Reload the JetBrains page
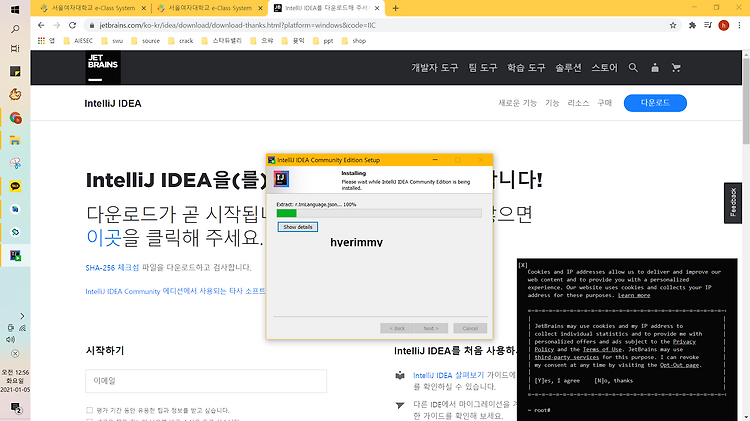This screenshot has width=750, height=421. click(x=72, y=25)
